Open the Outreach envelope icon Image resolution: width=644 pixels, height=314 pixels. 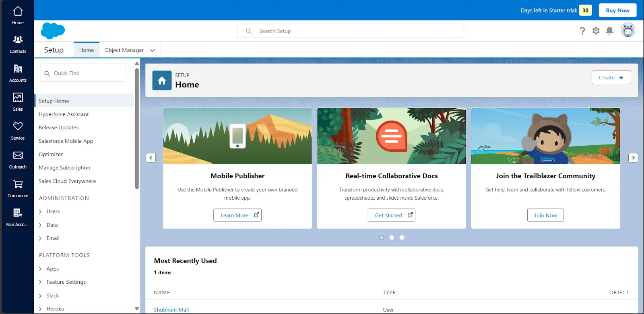click(x=18, y=155)
